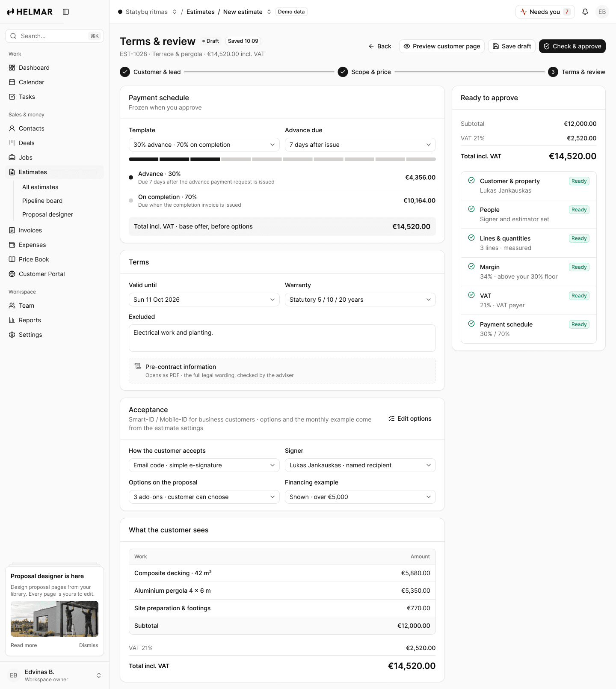Open Settings in the sidebar
The image size is (616, 689).
click(x=55, y=335)
